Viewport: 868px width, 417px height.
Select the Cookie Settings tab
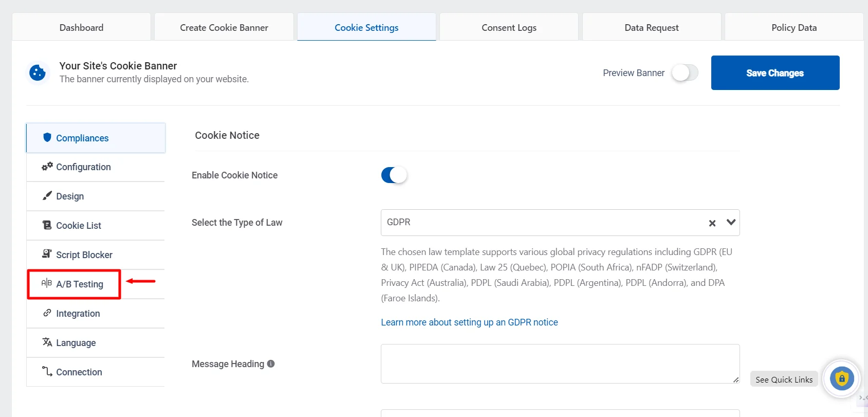(366, 27)
